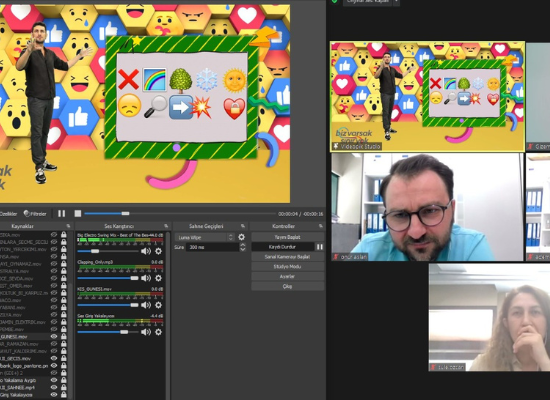Viewport: 550px width, 400px height.
Task: Unlock the AYI_OYNAMAZ.mov source
Action: pos(63,264)
